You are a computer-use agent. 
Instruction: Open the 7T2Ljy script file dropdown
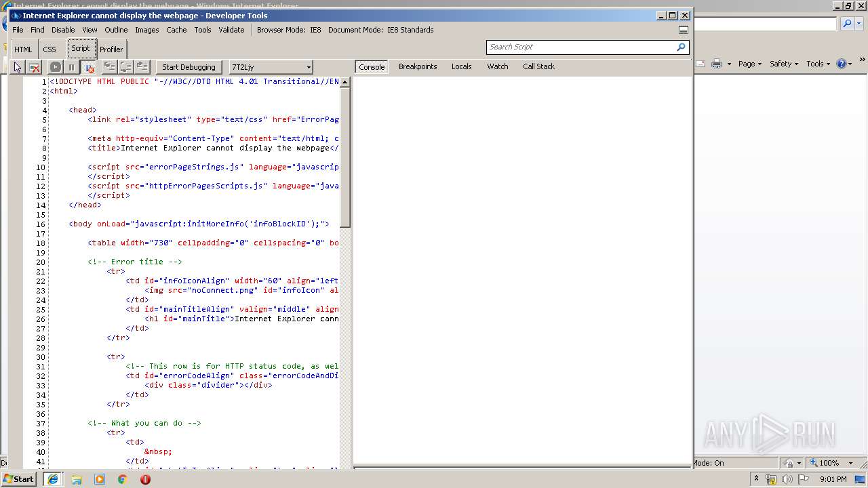click(x=271, y=67)
